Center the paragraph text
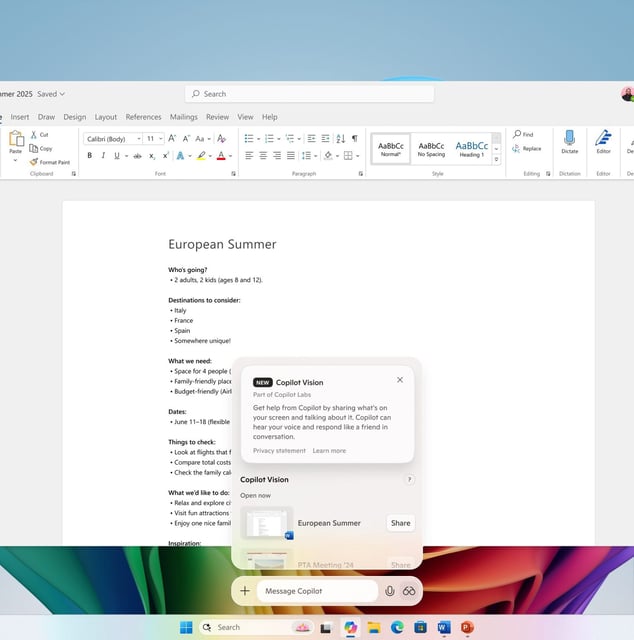Image resolution: width=634 pixels, height=640 pixels. (263, 156)
